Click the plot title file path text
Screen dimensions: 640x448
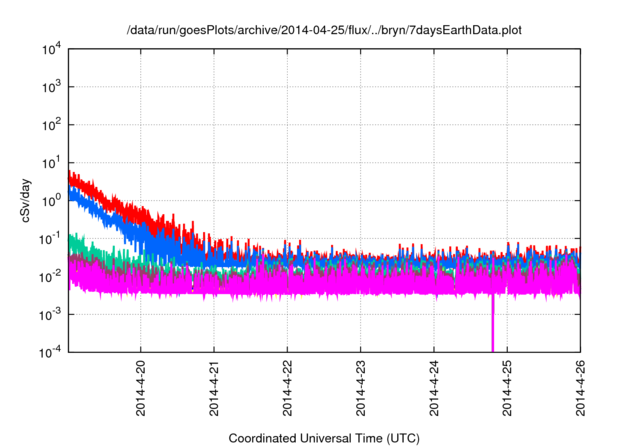tap(324, 30)
